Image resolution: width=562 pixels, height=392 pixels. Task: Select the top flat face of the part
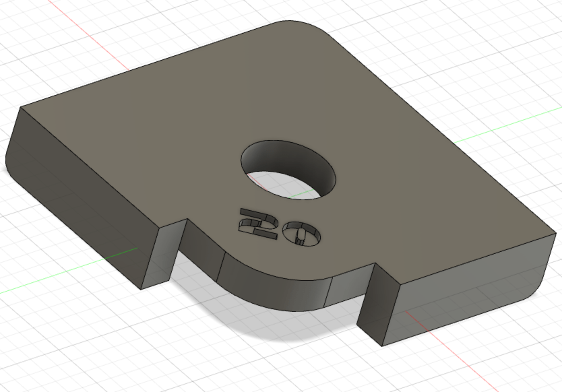(236, 101)
